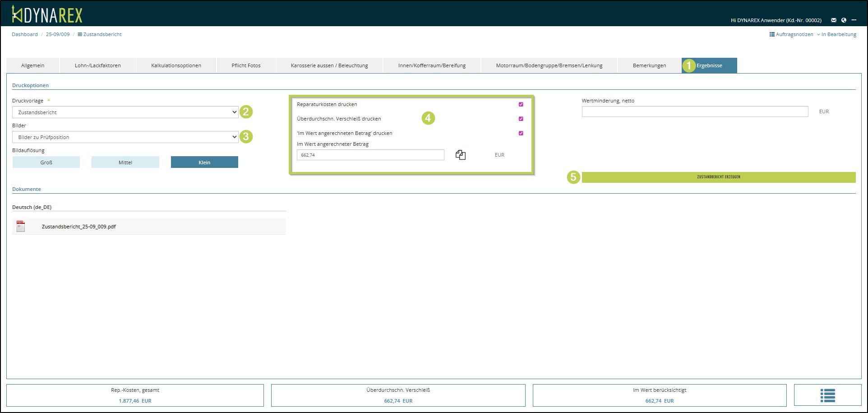Open the three-dots menu in header
This screenshot has height=413, width=868.
click(x=854, y=20)
